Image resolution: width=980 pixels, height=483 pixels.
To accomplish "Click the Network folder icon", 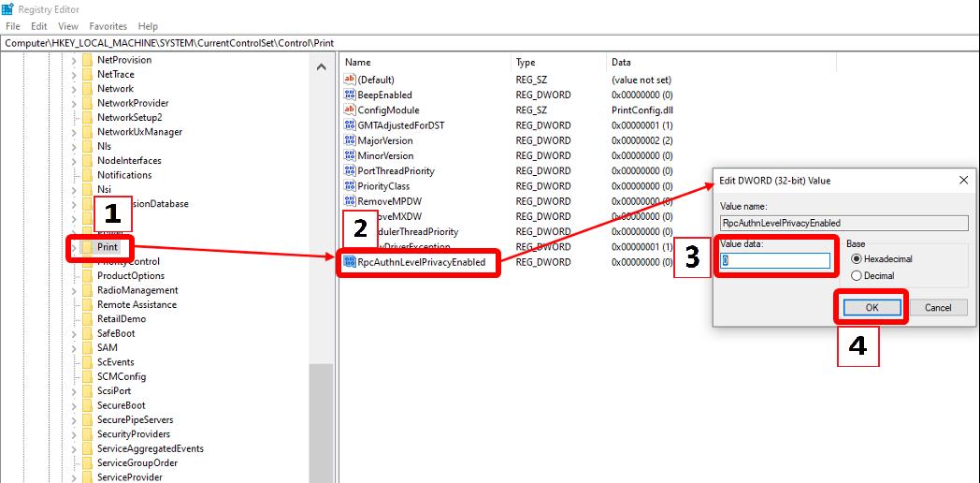I will pyautogui.click(x=87, y=89).
